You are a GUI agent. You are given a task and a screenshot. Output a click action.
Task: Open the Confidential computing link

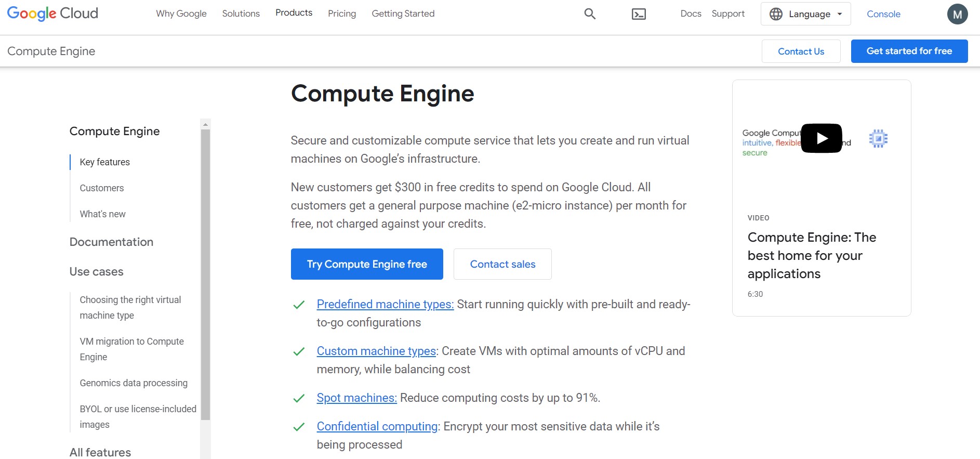pos(377,426)
